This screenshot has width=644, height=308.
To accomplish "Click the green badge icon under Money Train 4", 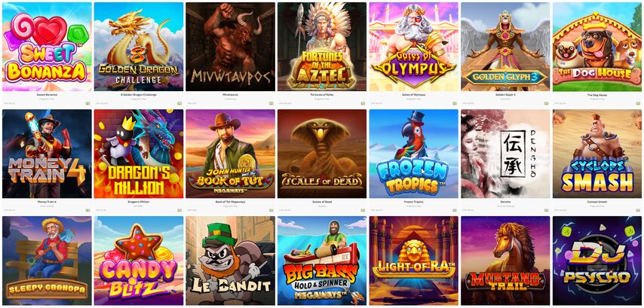I will coord(88,210).
